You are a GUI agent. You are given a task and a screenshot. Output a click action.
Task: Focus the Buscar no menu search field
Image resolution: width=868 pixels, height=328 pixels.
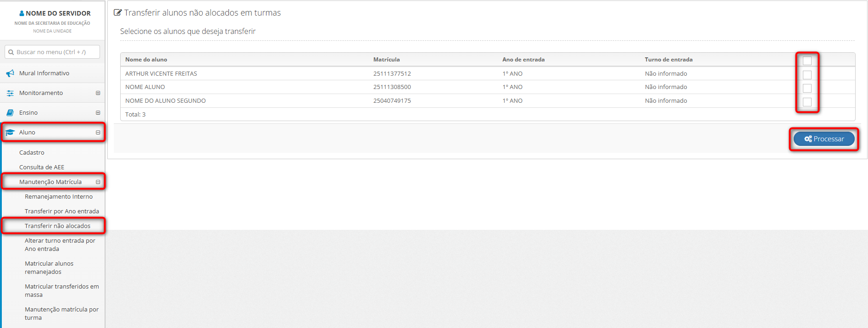pos(55,52)
